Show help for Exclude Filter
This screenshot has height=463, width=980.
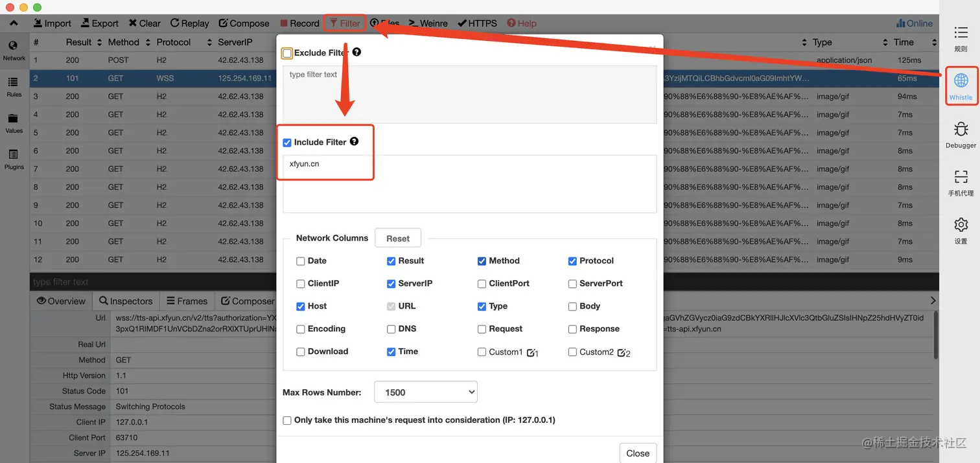pos(356,52)
